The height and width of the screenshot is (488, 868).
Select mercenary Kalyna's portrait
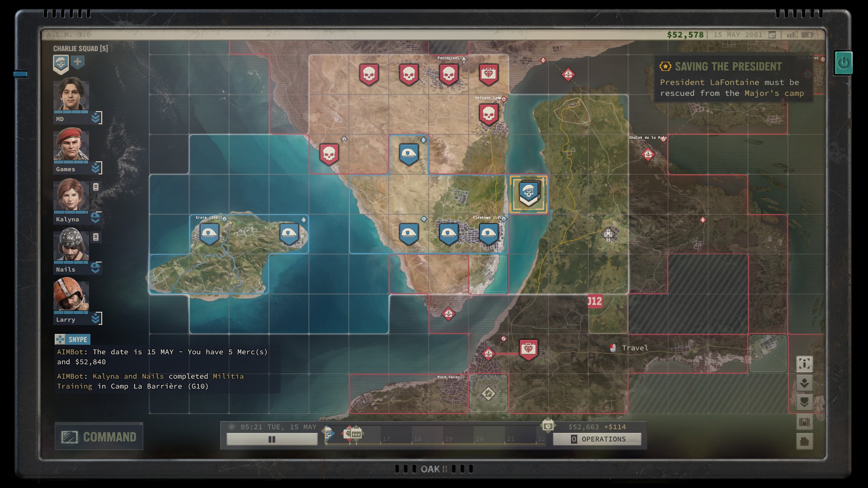(x=71, y=194)
